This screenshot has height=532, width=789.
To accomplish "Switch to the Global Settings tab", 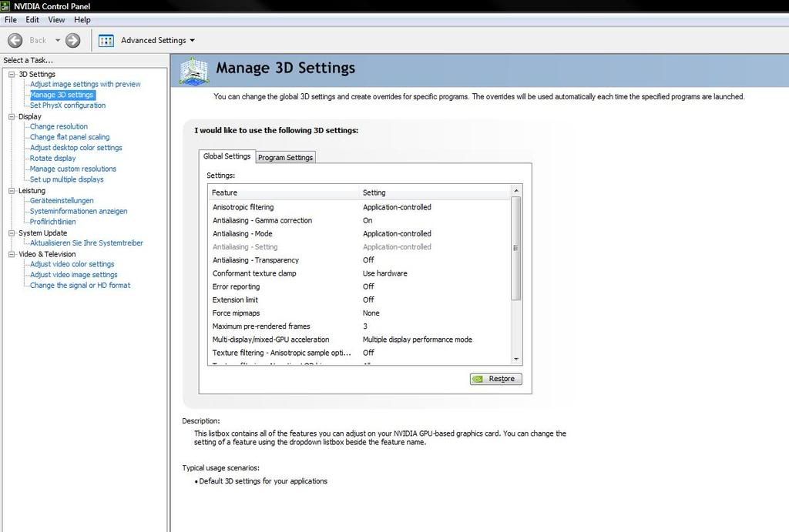I will 227,156.
